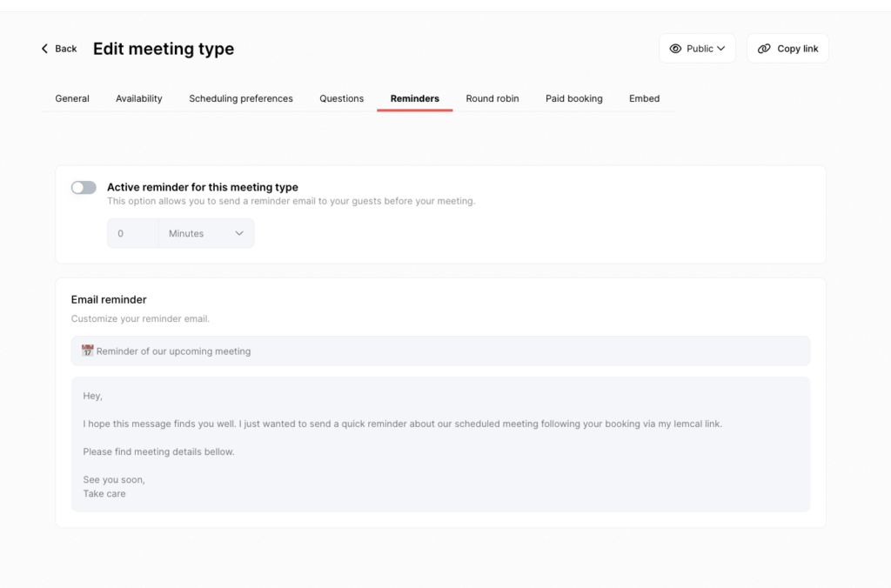Open the Public visibility dropdown

pyautogui.click(x=697, y=49)
